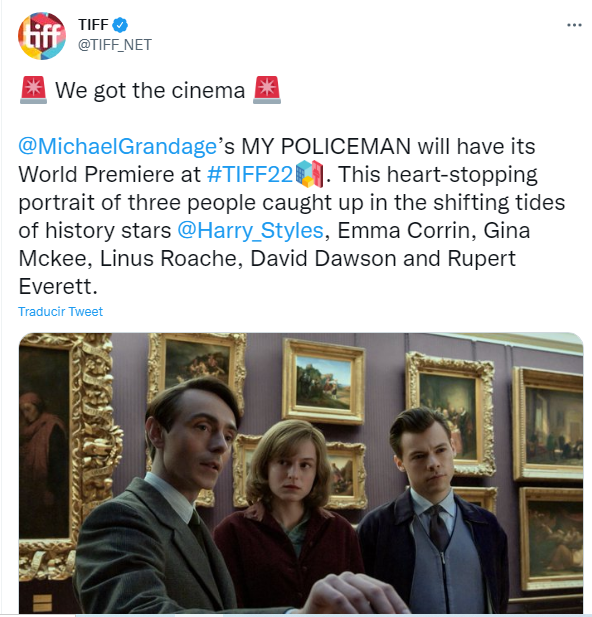592x617 pixels.
Task: Click the TIFF22 hashtag emoji icon
Action: coord(309,174)
